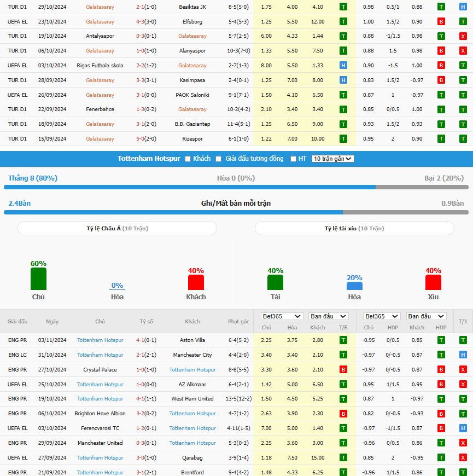Tick the Khách checkbox for Tottenham Hotspur
This screenshot has width=473, height=476.
coord(188,159)
